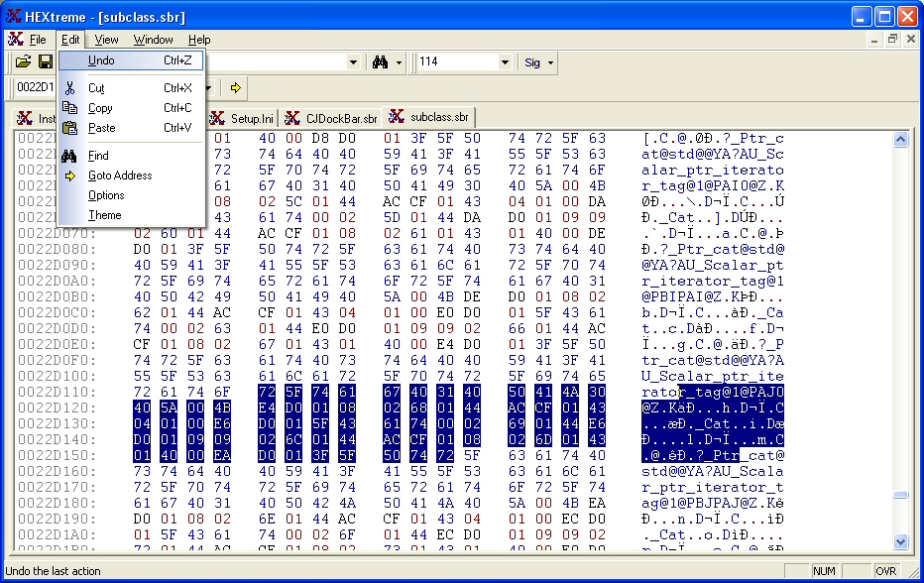The width and height of the screenshot is (924, 583).
Task: Switch to the Setup.Ini tab
Action: coord(243,118)
